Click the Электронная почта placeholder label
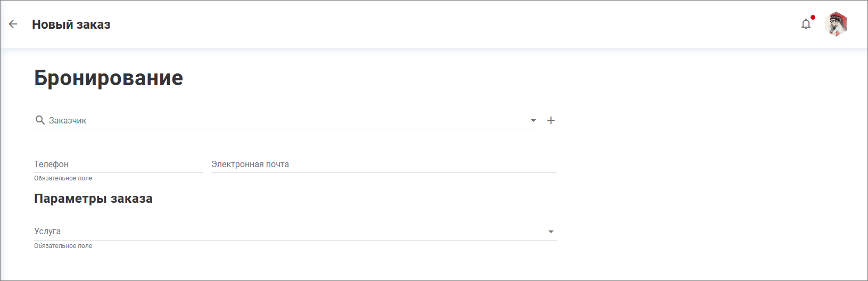This screenshot has width=868, height=281. [250, 164]
